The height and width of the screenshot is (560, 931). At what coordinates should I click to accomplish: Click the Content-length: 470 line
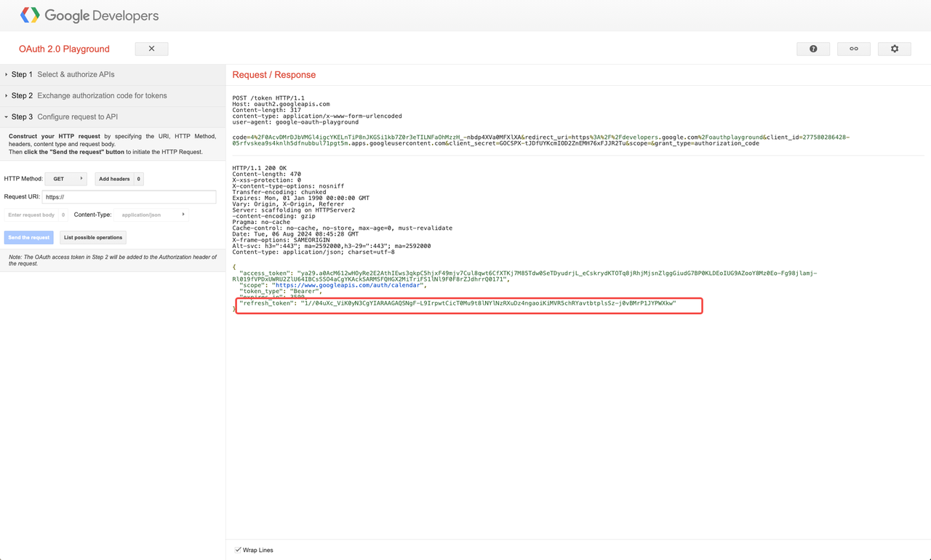pyautogui.click(x=267, y=175)
